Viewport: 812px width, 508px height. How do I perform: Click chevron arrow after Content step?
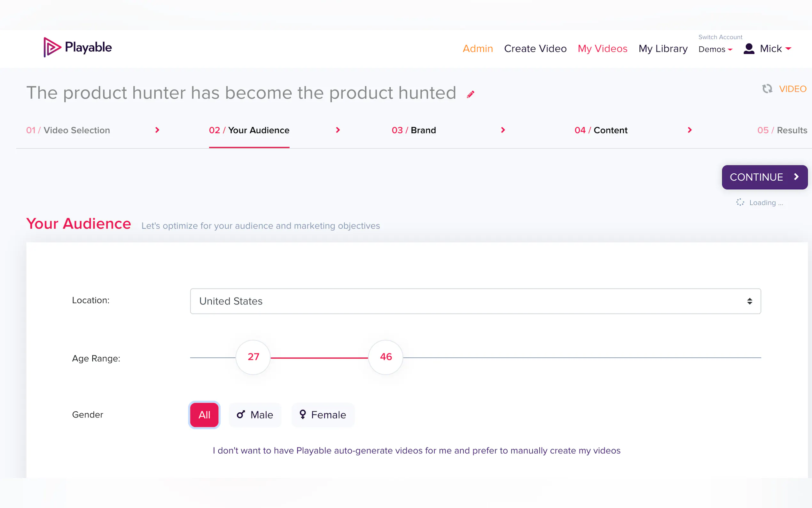pyautogui.click(x=690, y=130)
